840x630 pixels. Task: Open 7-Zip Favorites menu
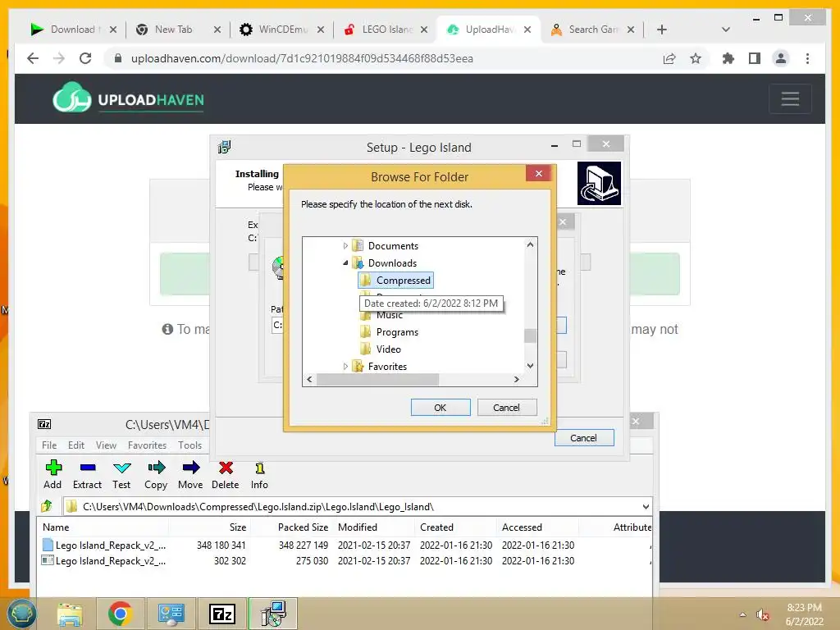(x=147, y=445)
